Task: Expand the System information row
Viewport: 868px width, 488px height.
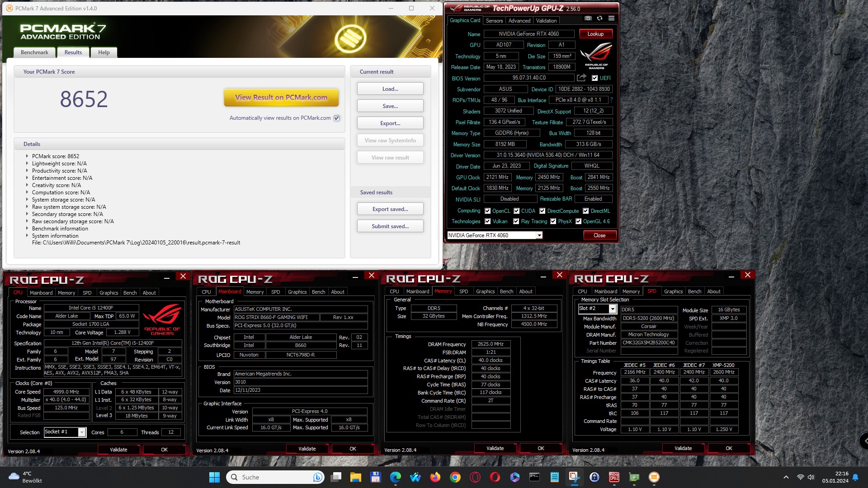Action: pyautogui.click(x=27, y=235)
